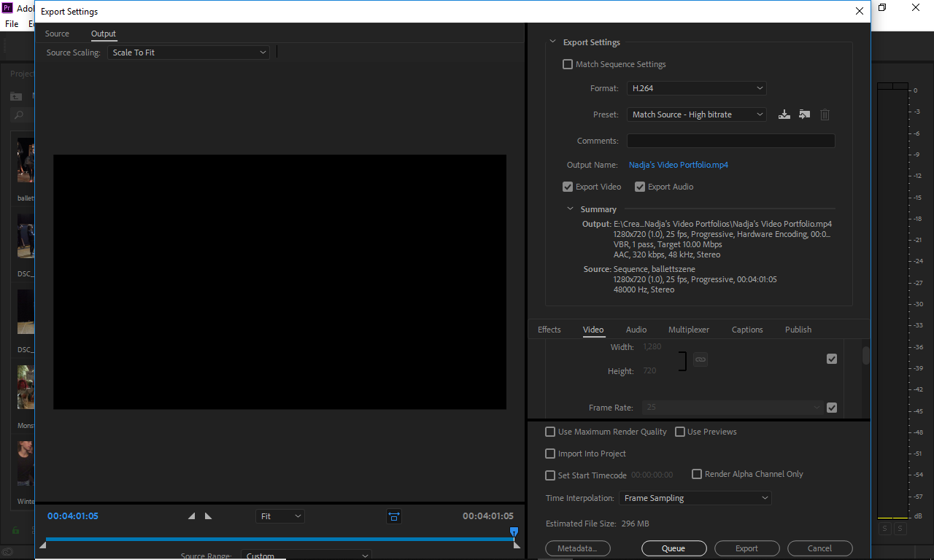The width and height of the screenshot is (934, 560).
Task: Toggle aspect ratio correction button
Action: 394,516
